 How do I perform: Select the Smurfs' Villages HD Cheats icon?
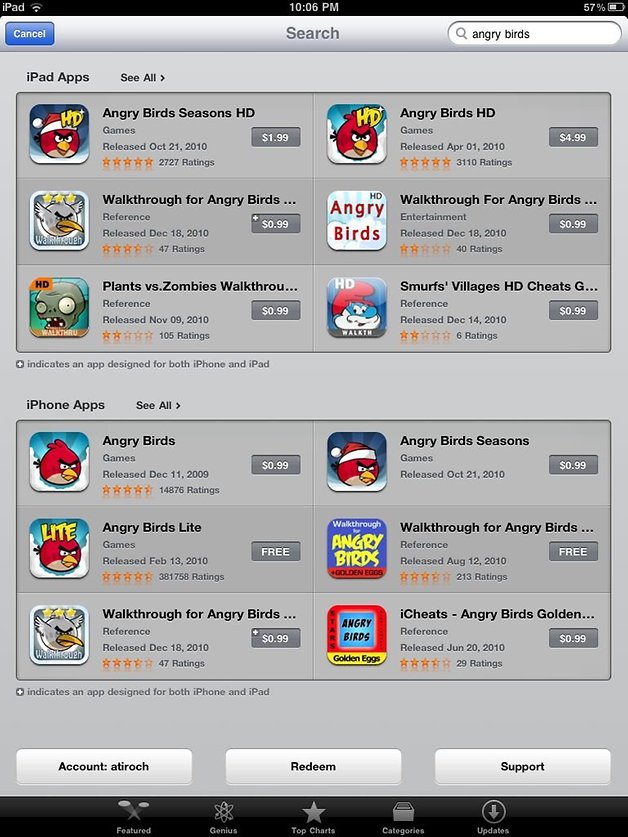tap(357, 307)
